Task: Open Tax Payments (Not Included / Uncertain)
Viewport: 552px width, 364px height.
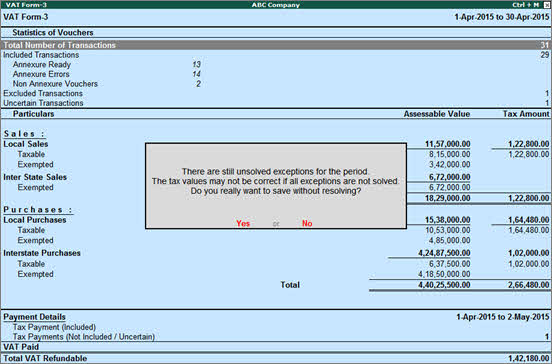Action: coord(84,337)
